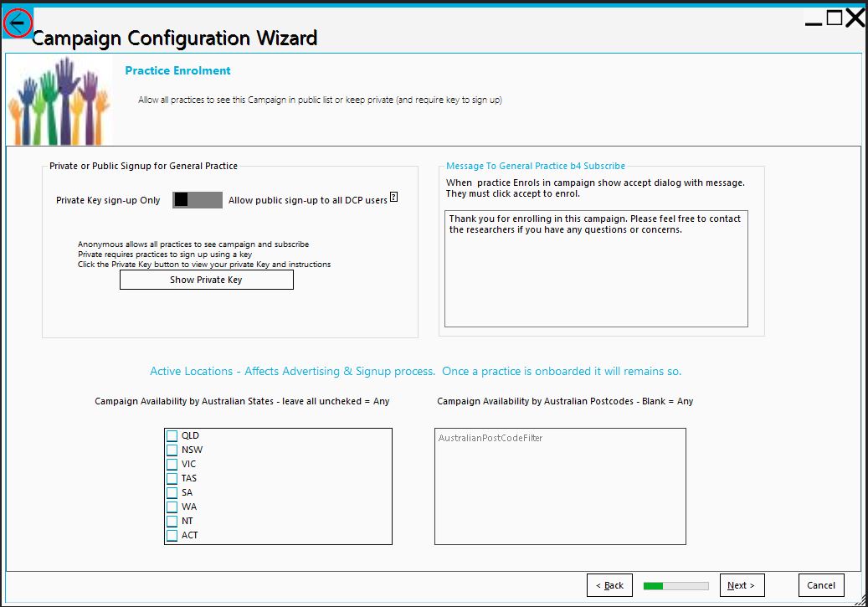
Task: Maximize the wizard window
Action: (835, 18)
